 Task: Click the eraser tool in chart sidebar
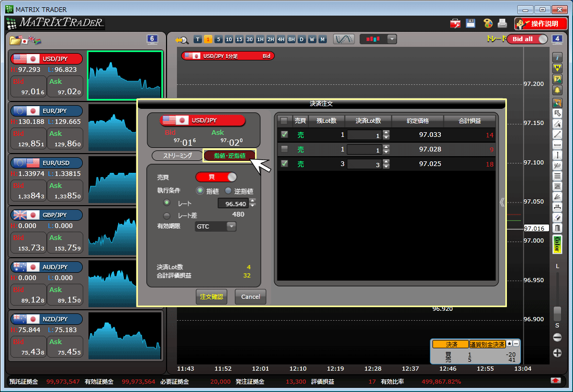coord(557,218)
